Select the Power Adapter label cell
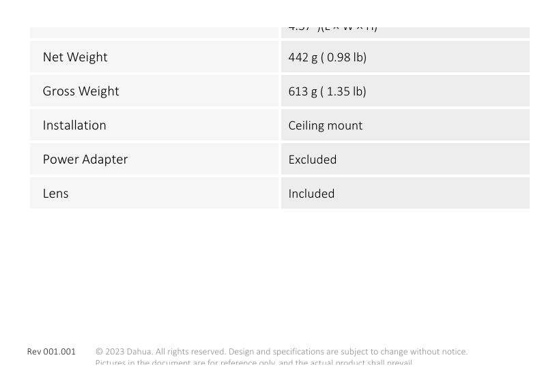 click(x=154, y=159)
